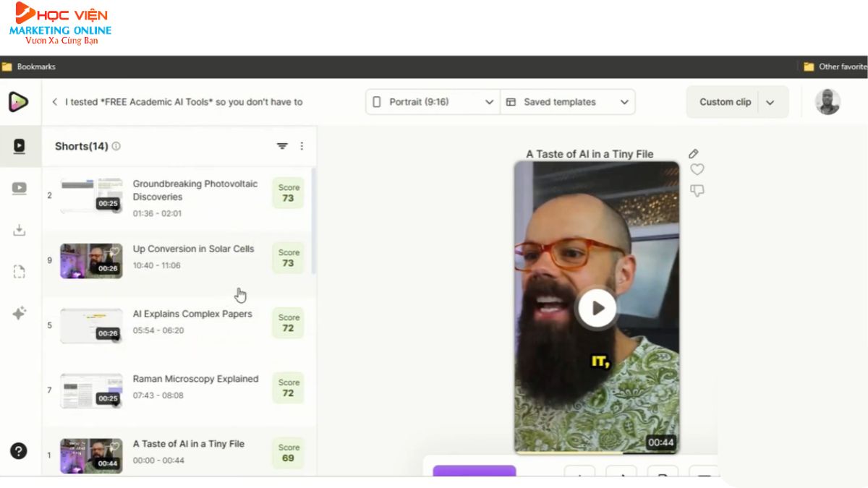Click the download sidebar icon
Screen dimensions: 868x488
click(20, 231)
